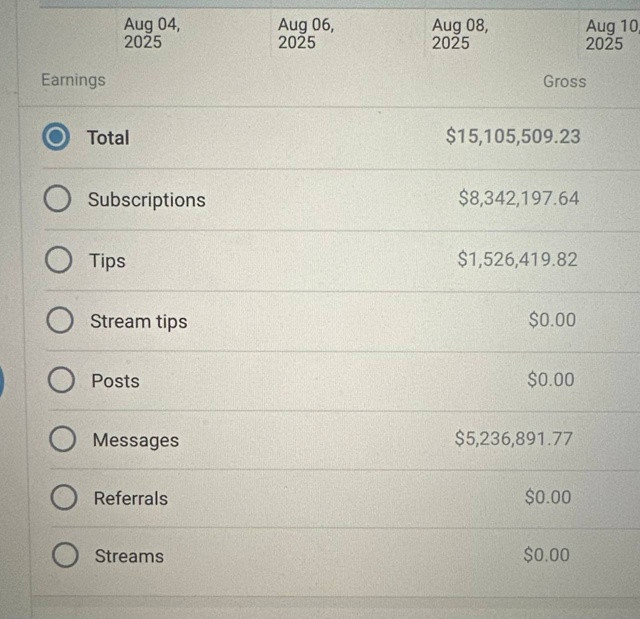
Task: Select the Streams radio button
Action: click(x=65, y=555)
